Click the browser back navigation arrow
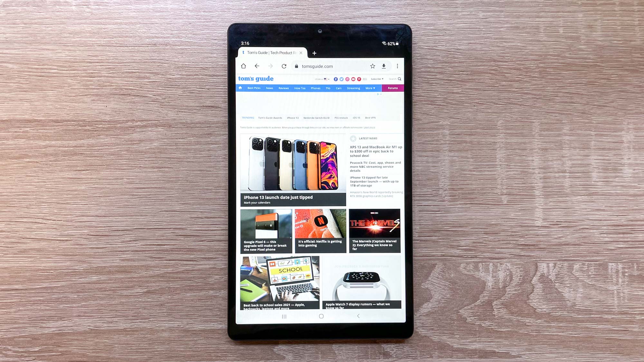 (257, 66)
